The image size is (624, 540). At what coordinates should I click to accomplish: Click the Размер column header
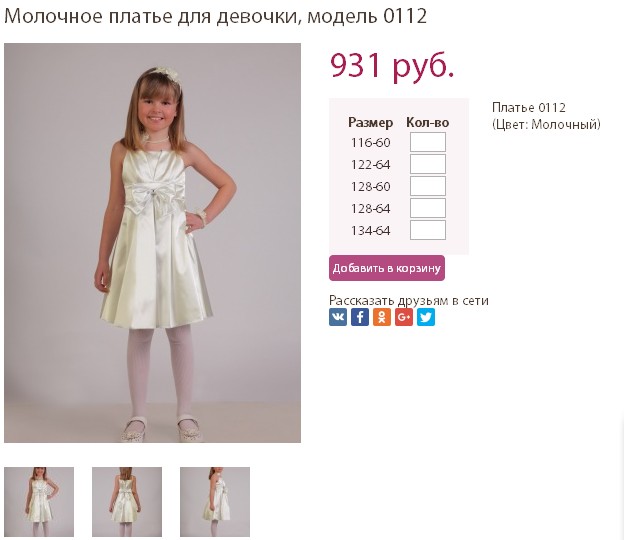coord(370,123)
